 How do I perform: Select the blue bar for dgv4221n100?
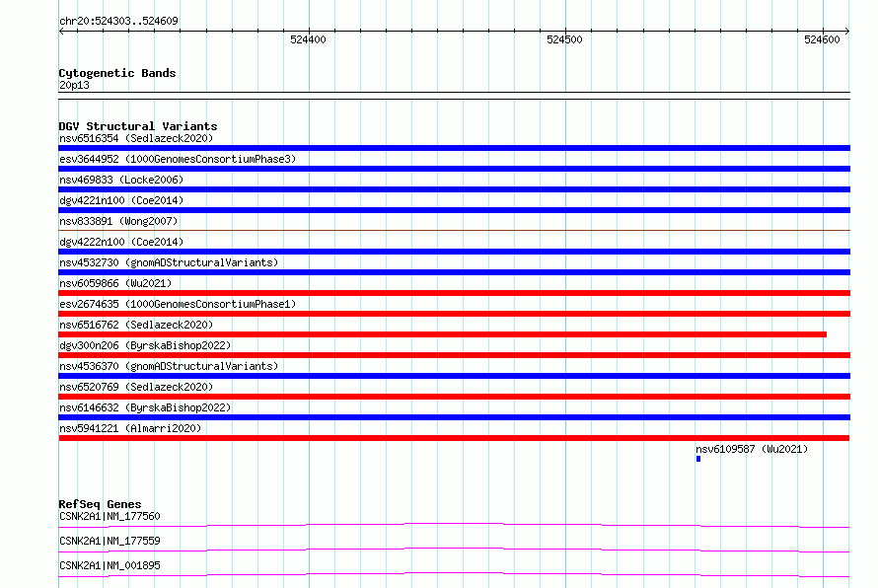(x=454, y=210)
